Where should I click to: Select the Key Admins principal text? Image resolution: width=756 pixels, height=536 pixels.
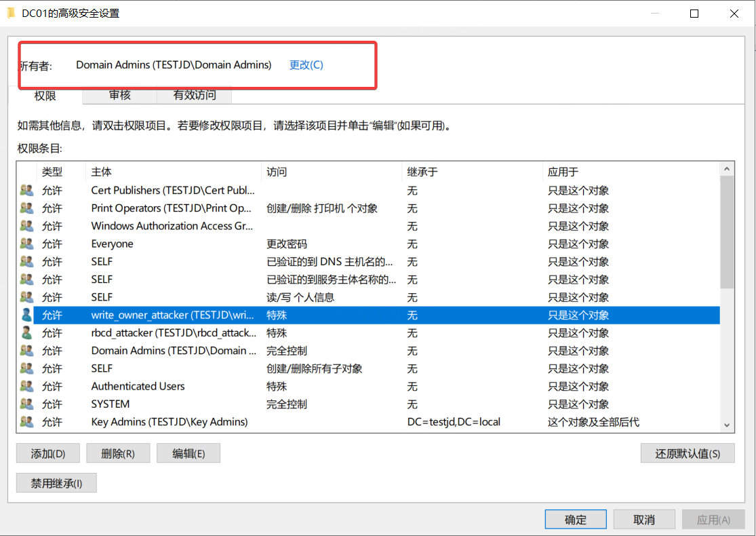coord(170,421)
